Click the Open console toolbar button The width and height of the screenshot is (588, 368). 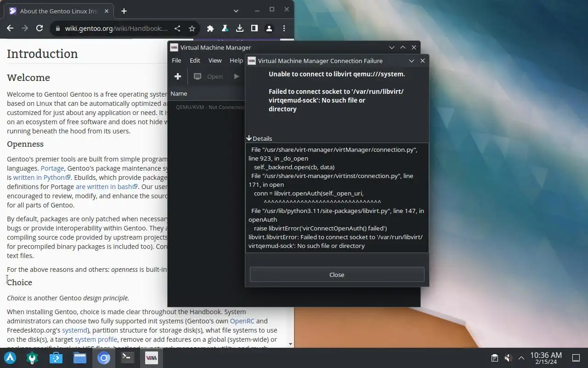tap(208, 76)
